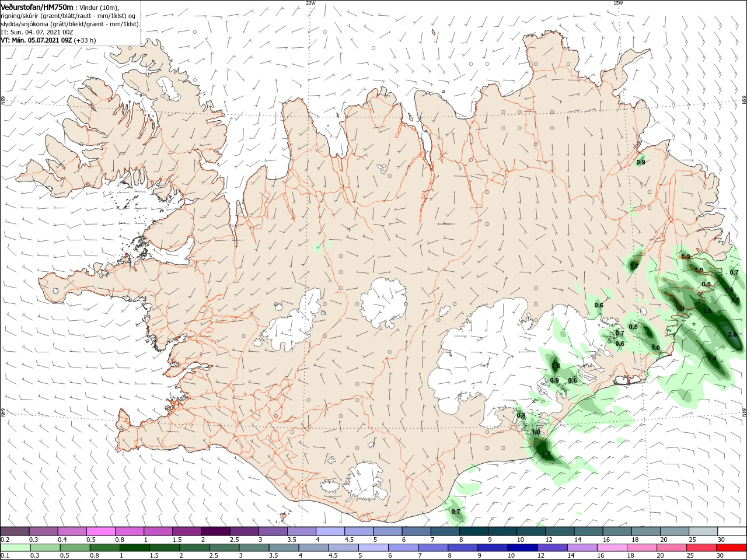Click the '0.4' label in the upper scale

point(62,540)
